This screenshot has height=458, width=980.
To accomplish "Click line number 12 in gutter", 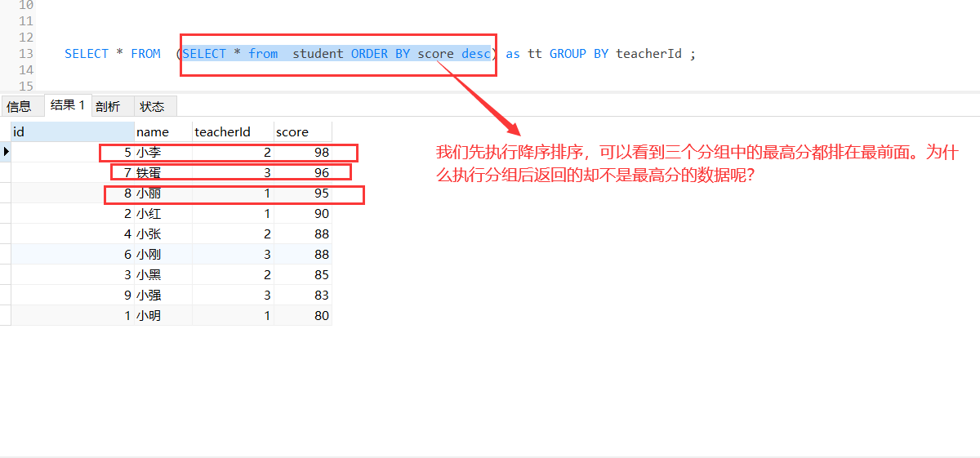I will [x=25, y=38].
